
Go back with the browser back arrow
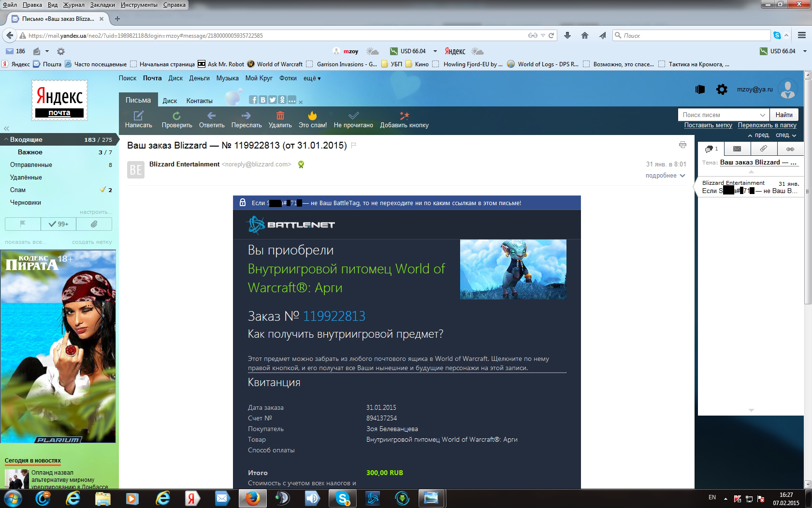click(10, 35)
